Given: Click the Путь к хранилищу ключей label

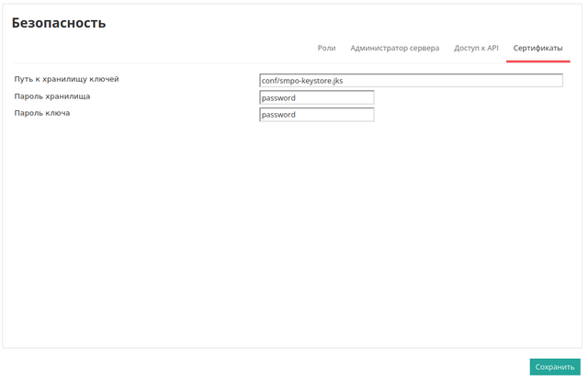Looking at the screenshot, I should pos(67,79).
